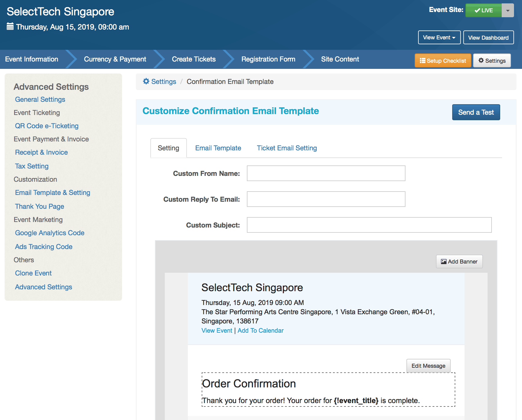
Task: Select the Setting tab
Action: [x=168, y=148]
